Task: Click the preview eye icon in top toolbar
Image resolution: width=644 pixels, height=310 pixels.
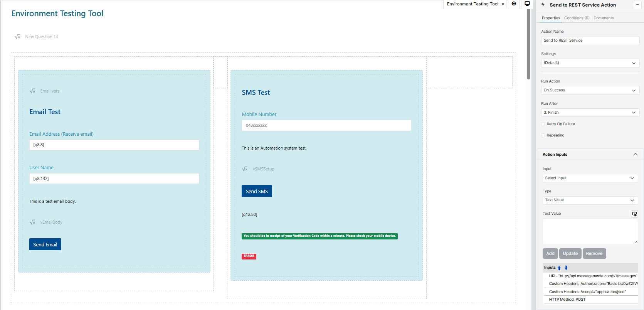Action: pyautogui.click(x=514, y=4)
